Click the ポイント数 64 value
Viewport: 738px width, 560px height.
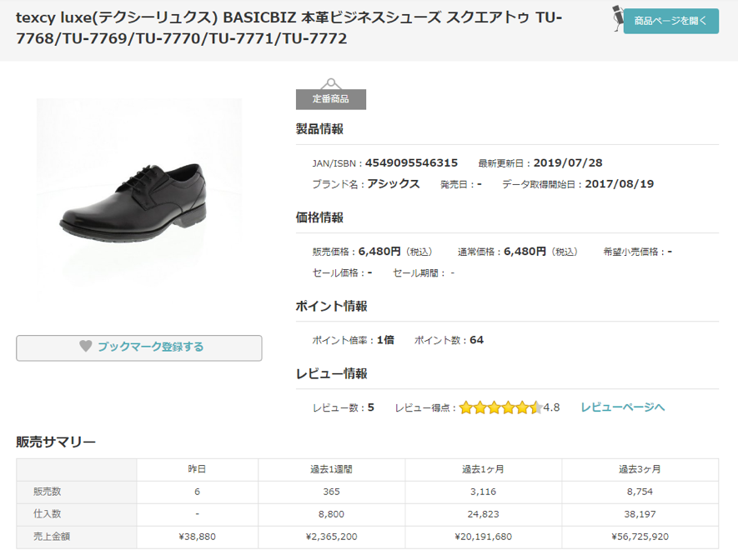[476, 340]
